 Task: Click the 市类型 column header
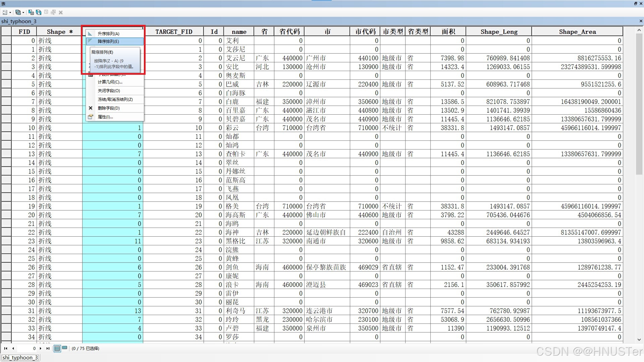(x=393, y=32)
